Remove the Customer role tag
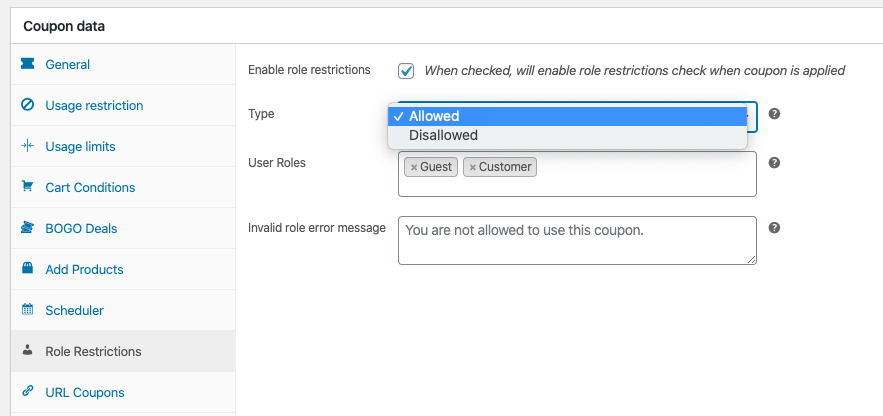This screenshot has height=416, width=883. pyautogui.click(x=473, y=167)
